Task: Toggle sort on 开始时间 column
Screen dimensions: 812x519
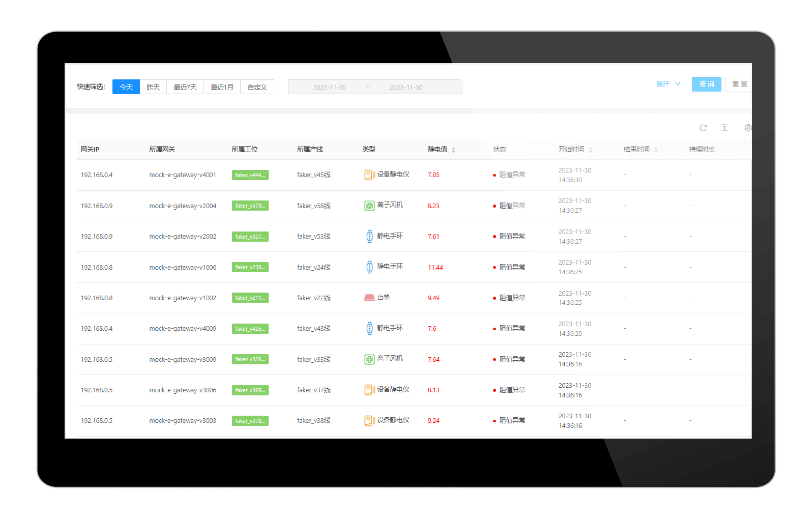Action: 590,150
